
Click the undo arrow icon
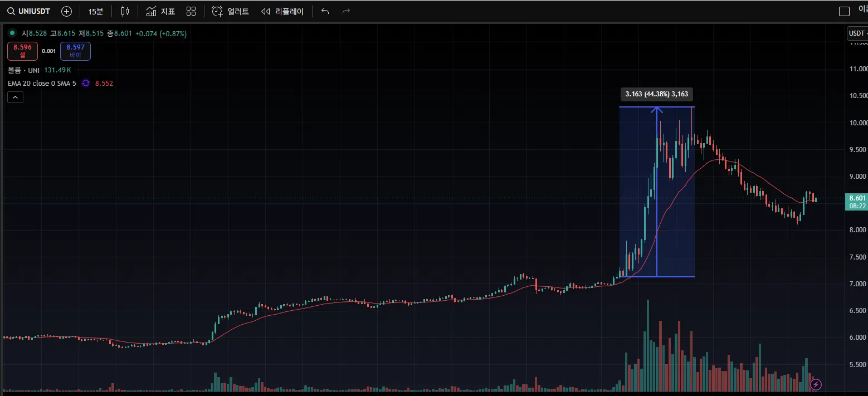pos(325,11)
